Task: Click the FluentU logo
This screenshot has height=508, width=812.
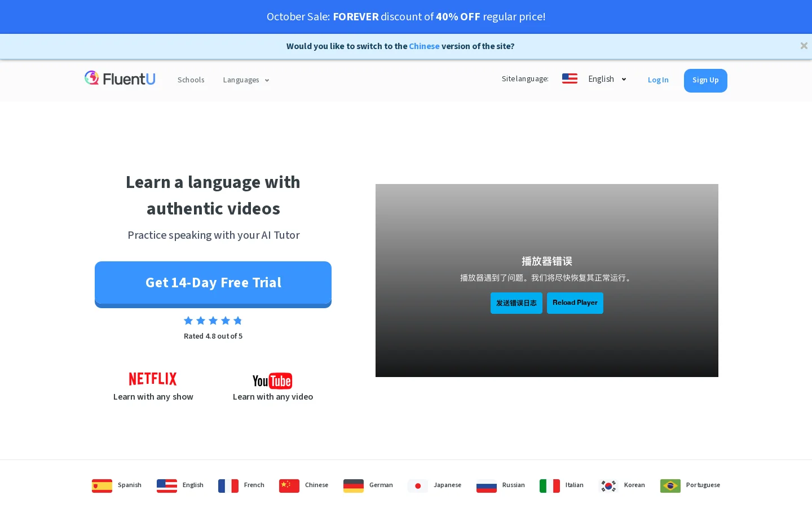Action: 120,78
